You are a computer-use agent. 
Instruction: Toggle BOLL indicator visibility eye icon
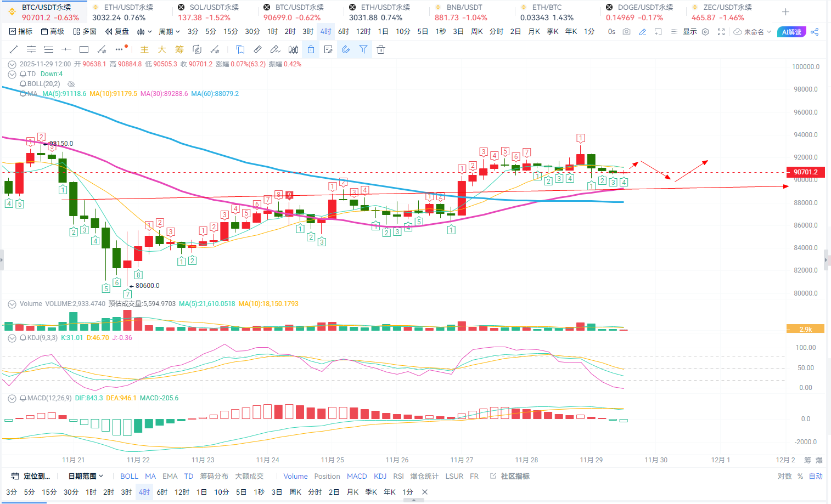tap(71, 84)
